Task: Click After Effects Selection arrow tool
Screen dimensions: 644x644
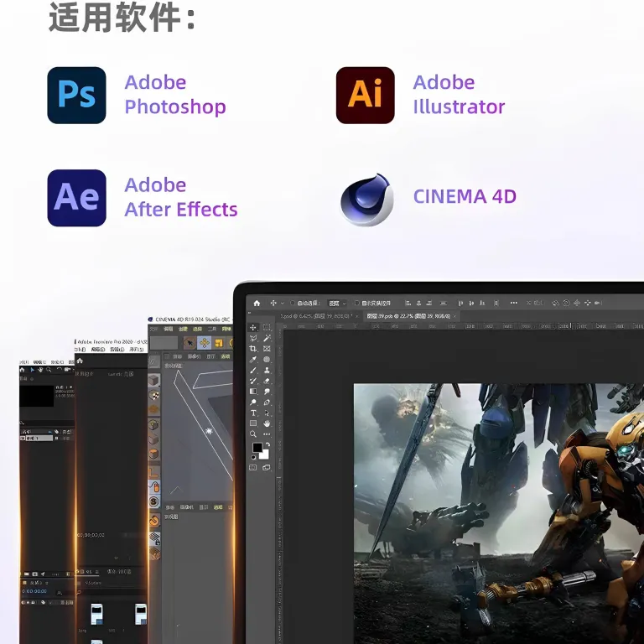Action: tap(32, 370)
